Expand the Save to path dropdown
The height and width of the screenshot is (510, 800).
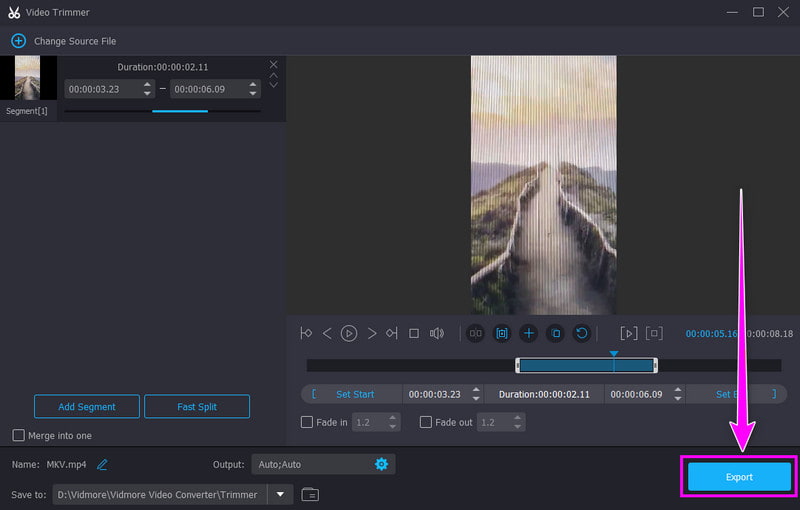point(280,494)
